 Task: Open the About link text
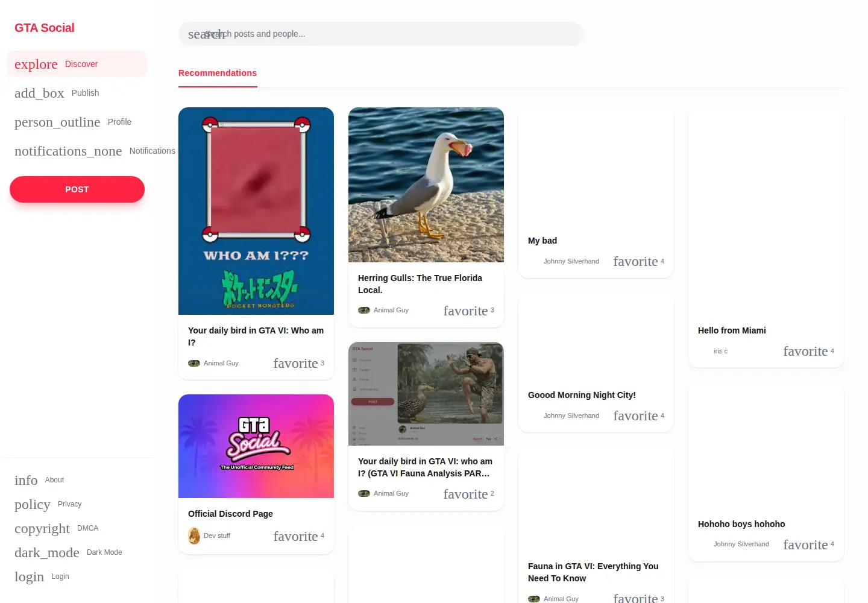pos(54,480)
